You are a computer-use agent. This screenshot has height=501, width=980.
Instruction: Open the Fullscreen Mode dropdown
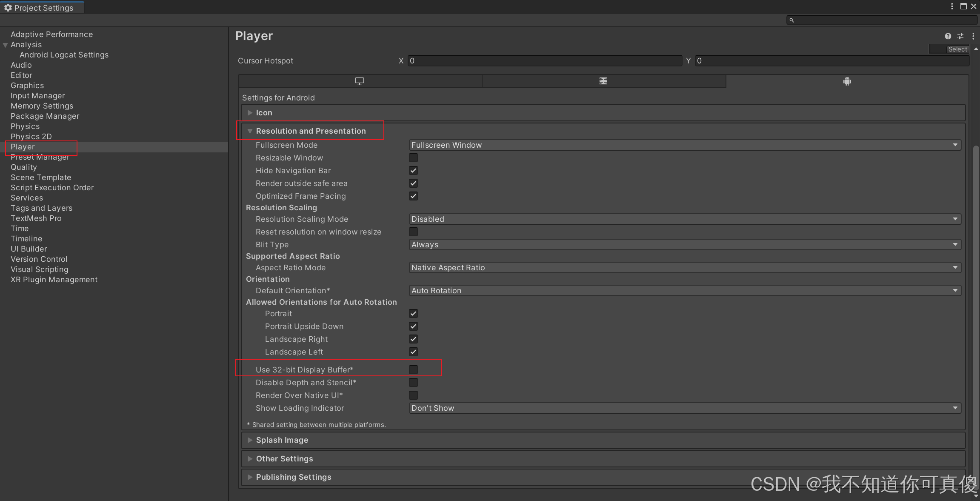coord(684,145)
